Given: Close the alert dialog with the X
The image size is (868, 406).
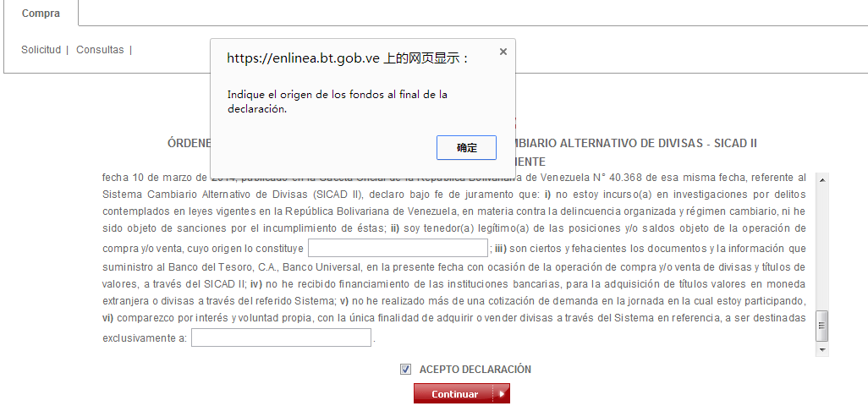Looking at the screenshot, I should [503, 52].
